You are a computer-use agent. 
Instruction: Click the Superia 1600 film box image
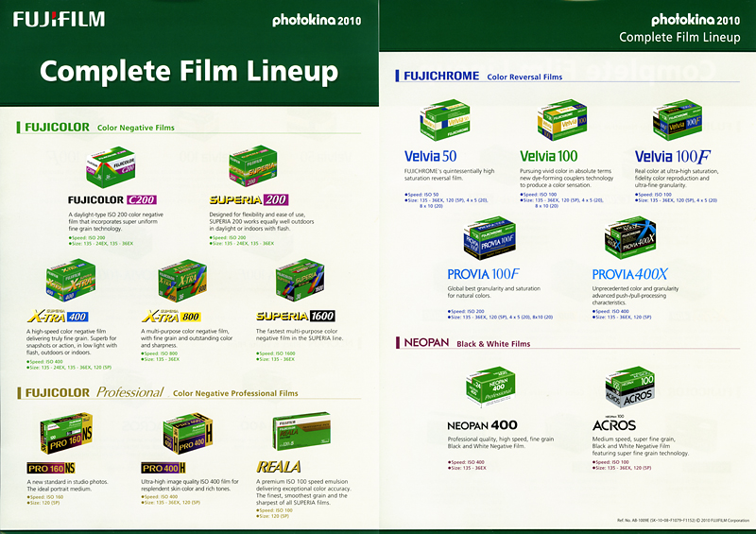(x=300, y=280)
